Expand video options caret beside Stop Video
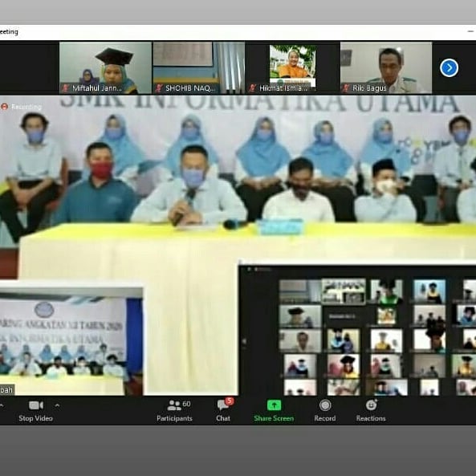Screen dimensions: 476x476 pos(57,405)
